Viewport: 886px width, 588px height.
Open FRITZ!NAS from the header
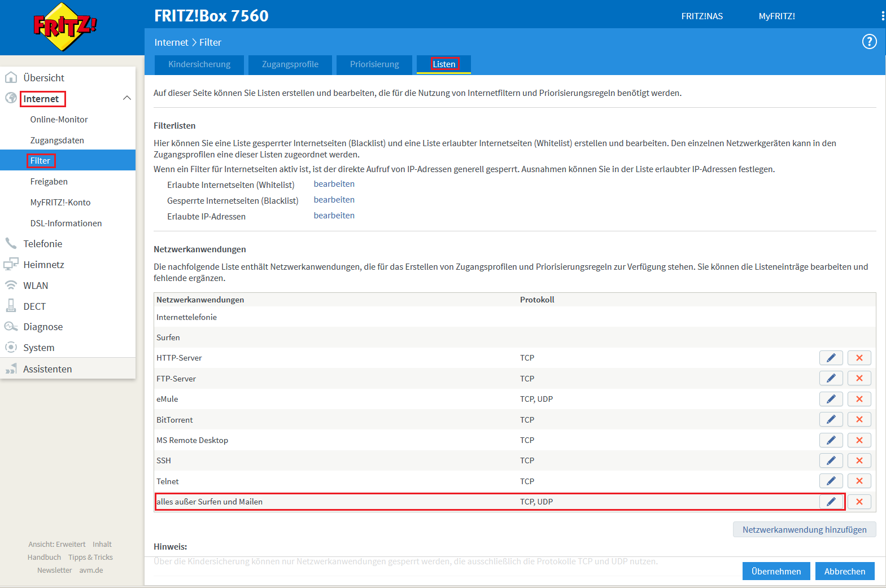point(702,16)
